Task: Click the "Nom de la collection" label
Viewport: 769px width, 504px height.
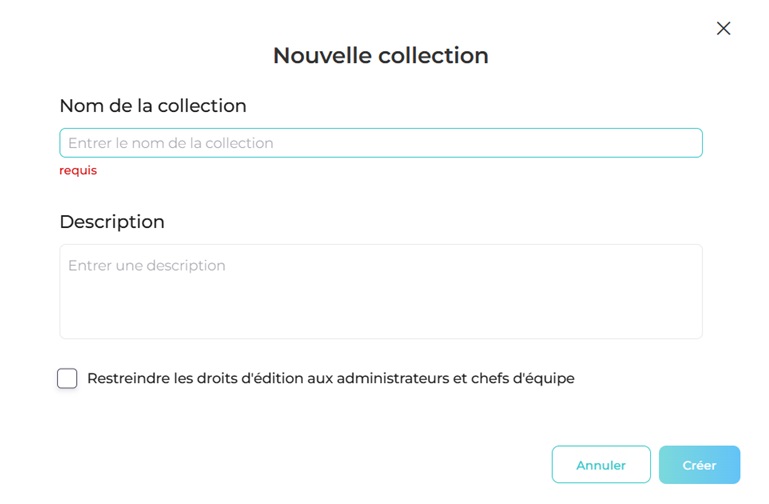Action: [x=153, y=106]
